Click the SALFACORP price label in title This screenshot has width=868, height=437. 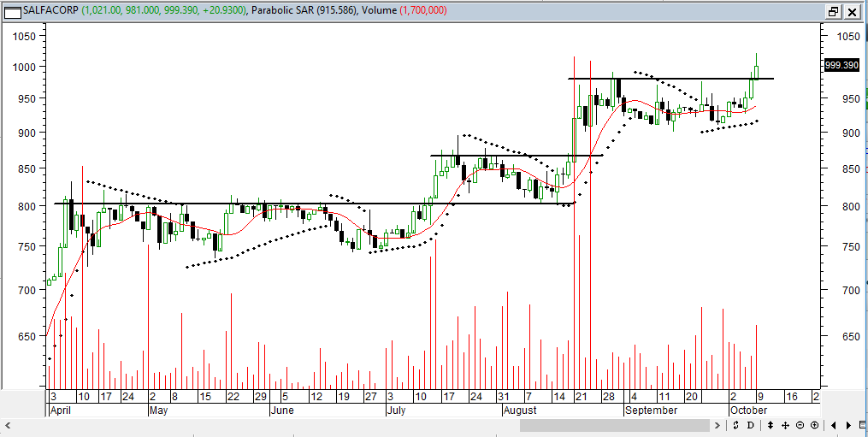[134, 10]
